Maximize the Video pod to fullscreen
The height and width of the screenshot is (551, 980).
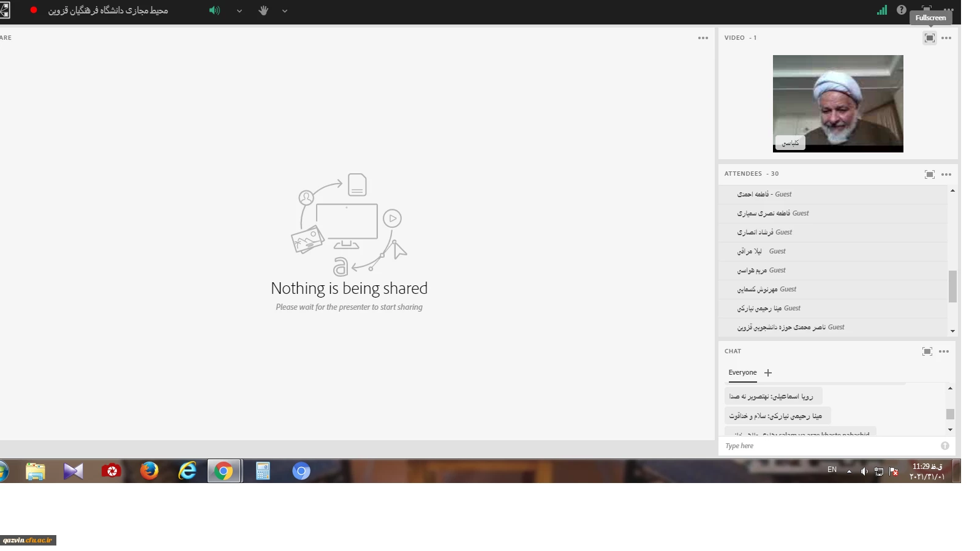click(x=929, y=38)
